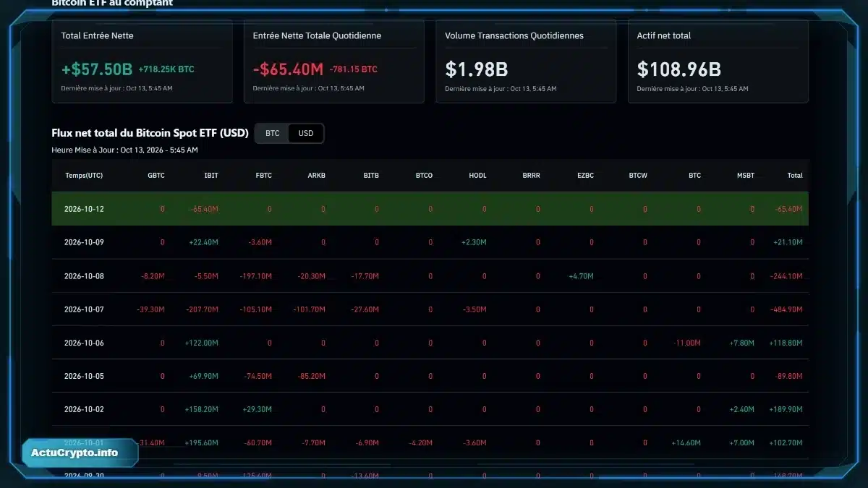Click the -781.15 BTC figure
This screenshot has width=868, height=488.
tap(353, 69)
